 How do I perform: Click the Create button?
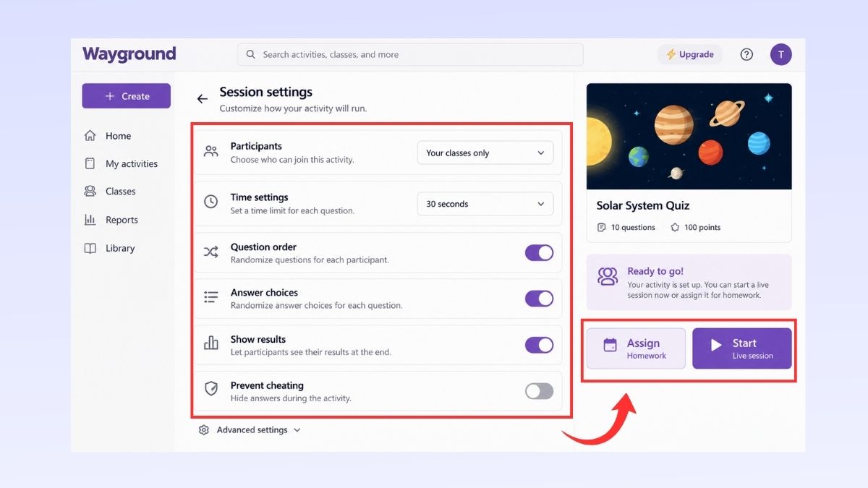(x=127, y=96)
